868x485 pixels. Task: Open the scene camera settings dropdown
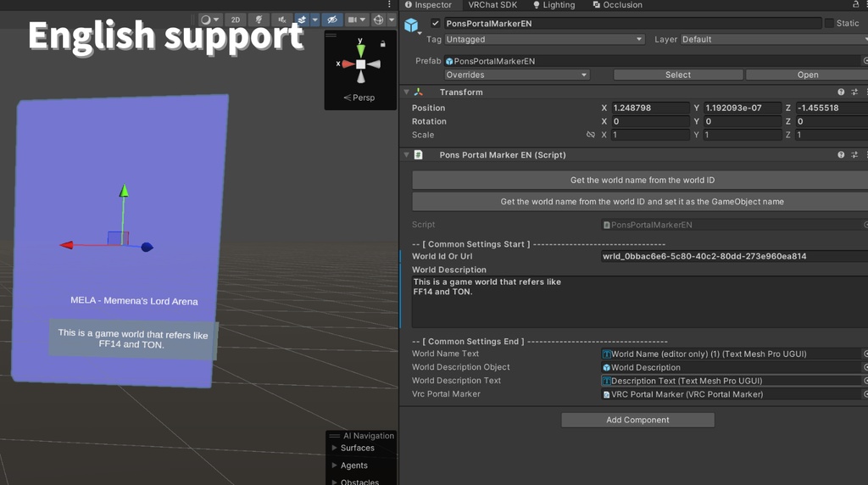pos(357,20)
